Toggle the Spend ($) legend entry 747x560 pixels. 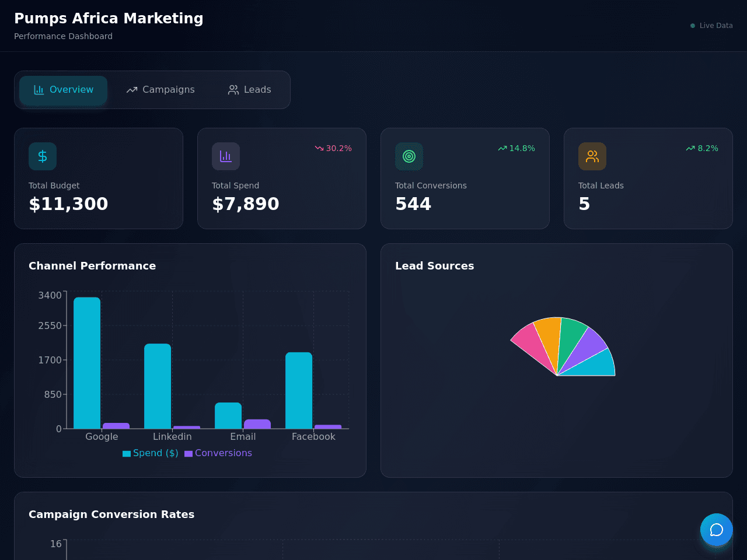pyautogui.click(x=151, y=453)
